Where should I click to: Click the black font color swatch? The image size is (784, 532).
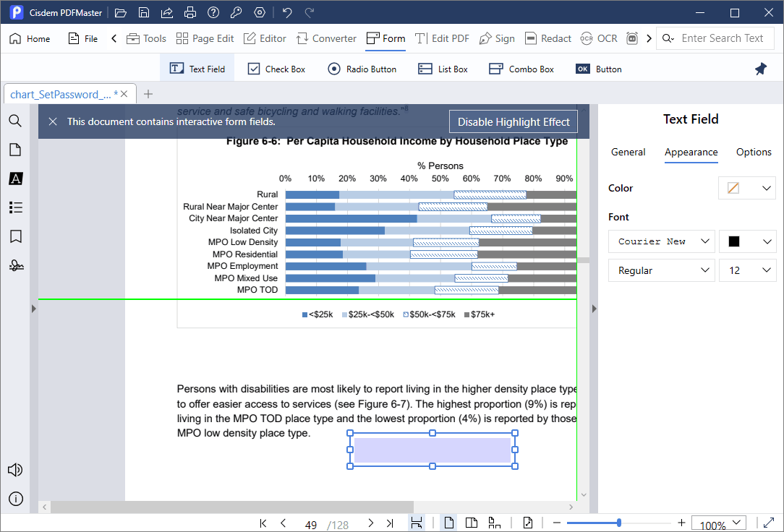[734, 241]
